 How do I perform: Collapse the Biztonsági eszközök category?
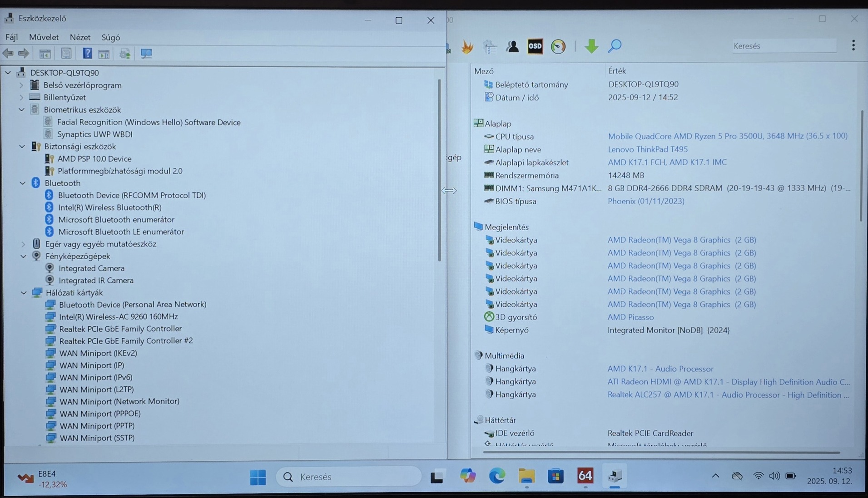point(22,147)
